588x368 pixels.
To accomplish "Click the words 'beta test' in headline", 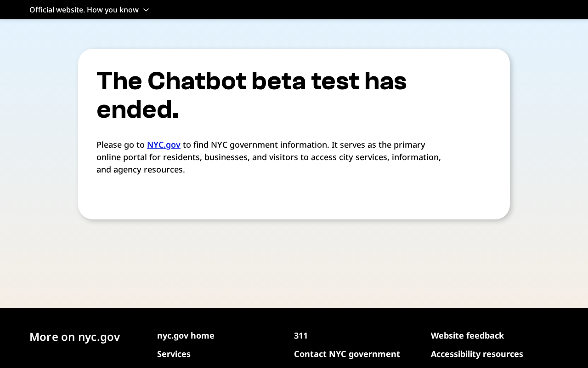I will click(x=305, y=81).
